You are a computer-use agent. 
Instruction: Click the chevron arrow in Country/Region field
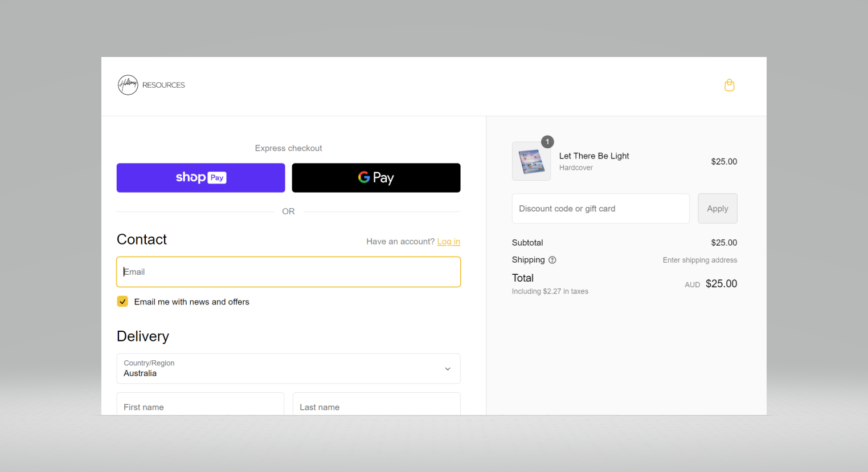(x=448, y=369)
